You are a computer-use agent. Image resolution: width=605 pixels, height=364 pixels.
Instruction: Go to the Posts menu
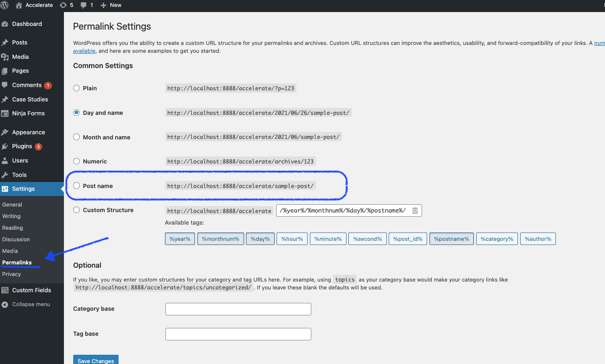(19, 43)
